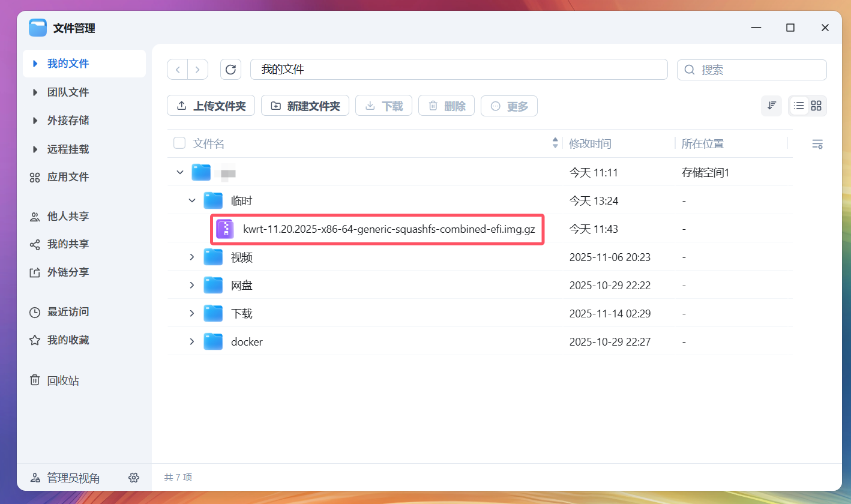This screenshot has width=851, height=504.
Task: Open the refresh icon to reload file list
Action: pyautogui.click(x=230, y=69)
